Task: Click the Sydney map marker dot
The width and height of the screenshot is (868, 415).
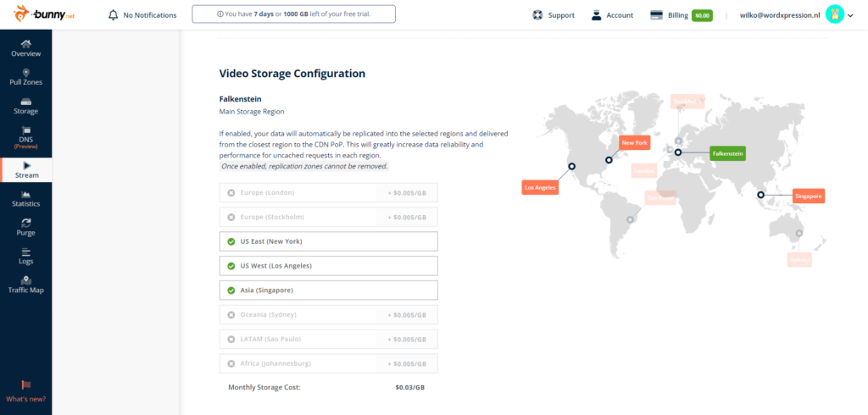Action: point(798,233)
